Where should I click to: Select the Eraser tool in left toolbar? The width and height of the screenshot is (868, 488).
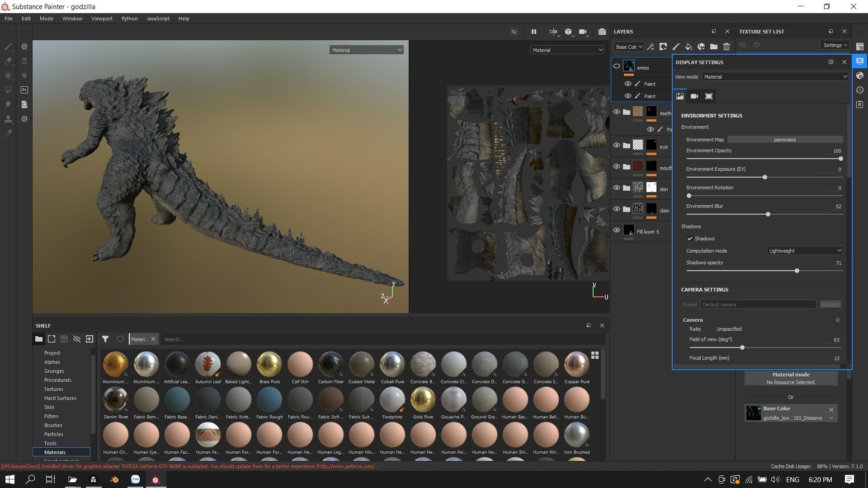point(8,61)
